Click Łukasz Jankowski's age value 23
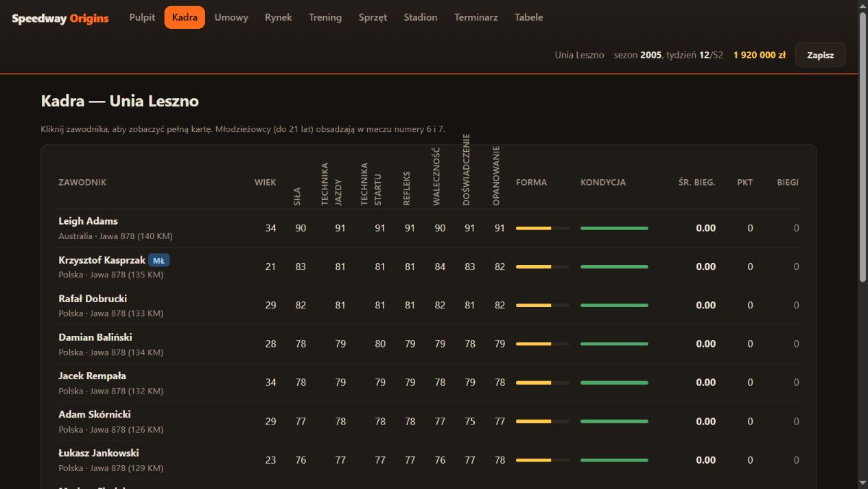 (270, 459)
